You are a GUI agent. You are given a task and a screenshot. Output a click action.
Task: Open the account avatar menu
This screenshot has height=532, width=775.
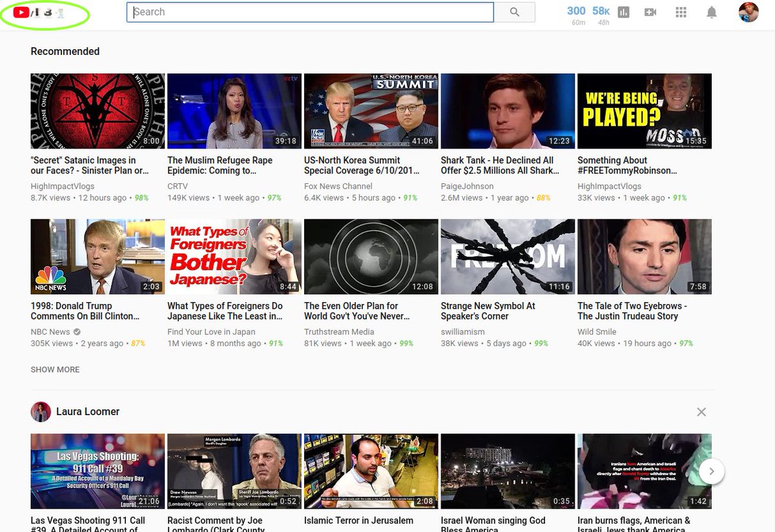pyautogui.click(x=749, y=12)
